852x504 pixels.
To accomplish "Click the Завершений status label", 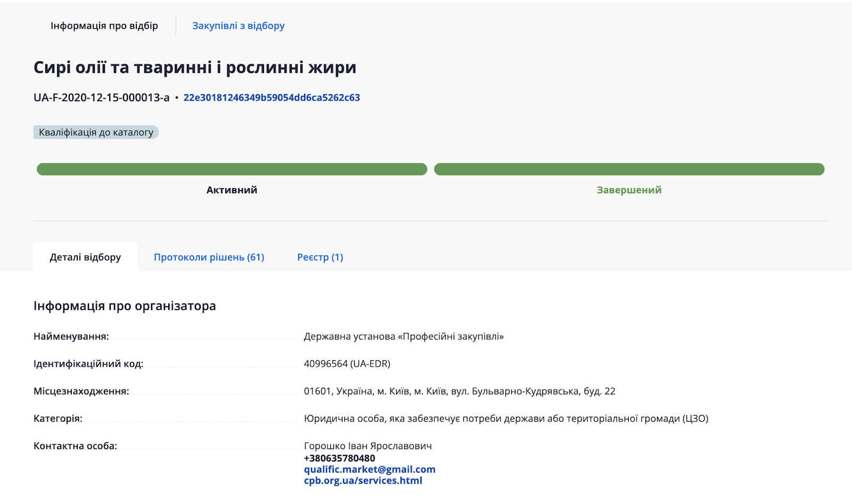I will [x=629, y=190].
